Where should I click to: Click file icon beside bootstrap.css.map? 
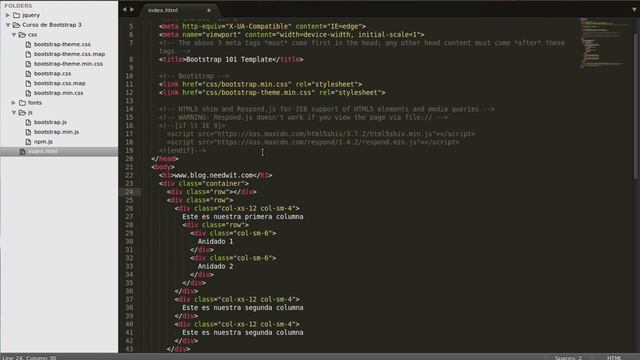28,83
